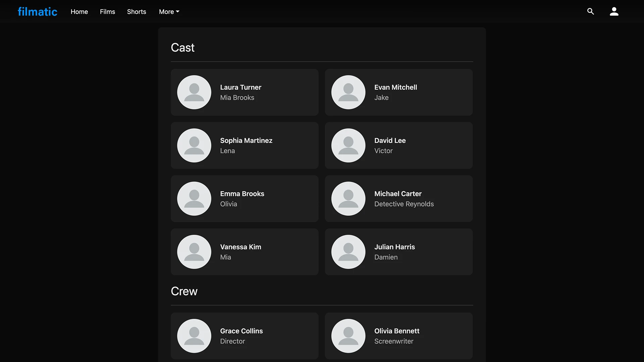
Task: Click Michael Carter's avatar thumbnail
Action: click(348, 199)
